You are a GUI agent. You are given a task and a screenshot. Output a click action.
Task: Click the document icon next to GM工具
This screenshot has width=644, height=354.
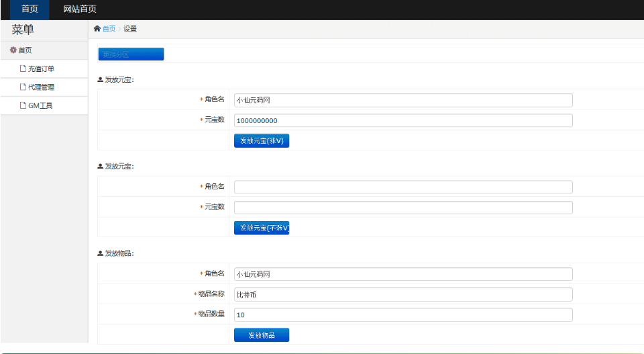coord(23,105)
